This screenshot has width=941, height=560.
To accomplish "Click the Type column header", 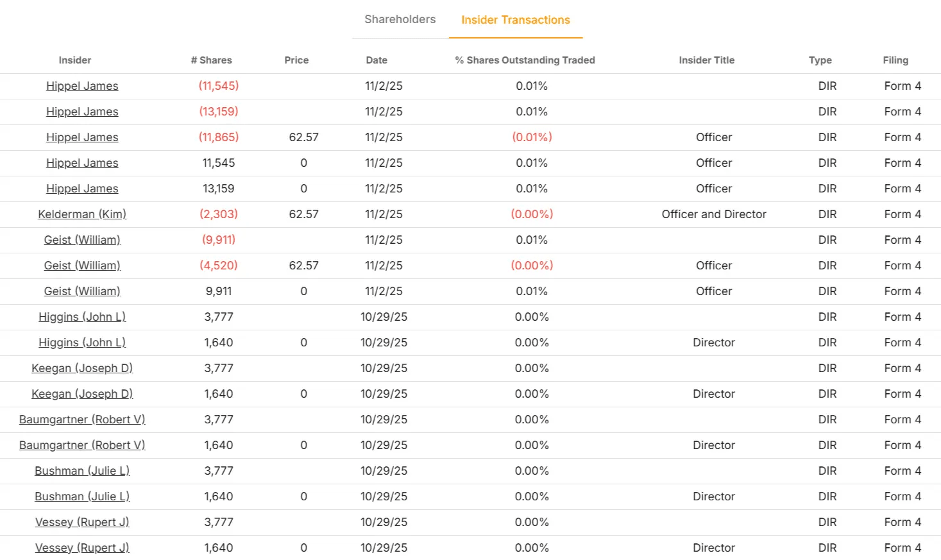I will tap(820, 60).
